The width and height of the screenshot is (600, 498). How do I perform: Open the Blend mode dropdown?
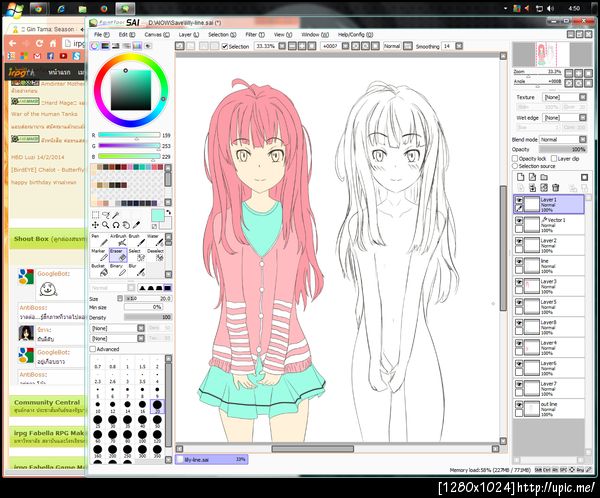pos(582,139)
